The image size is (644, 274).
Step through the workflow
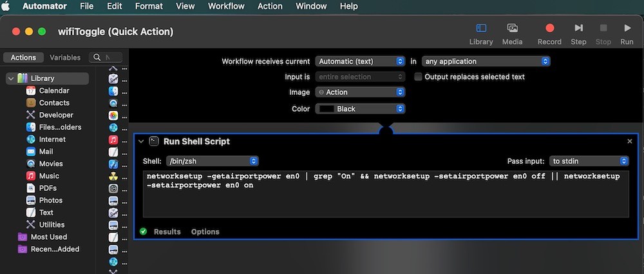[578, 34]
